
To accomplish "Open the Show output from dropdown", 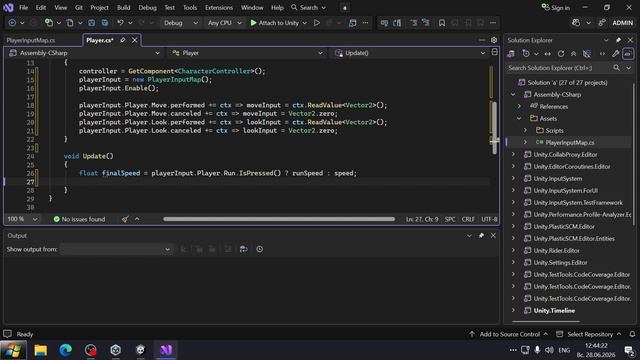I will pos(117,249).
